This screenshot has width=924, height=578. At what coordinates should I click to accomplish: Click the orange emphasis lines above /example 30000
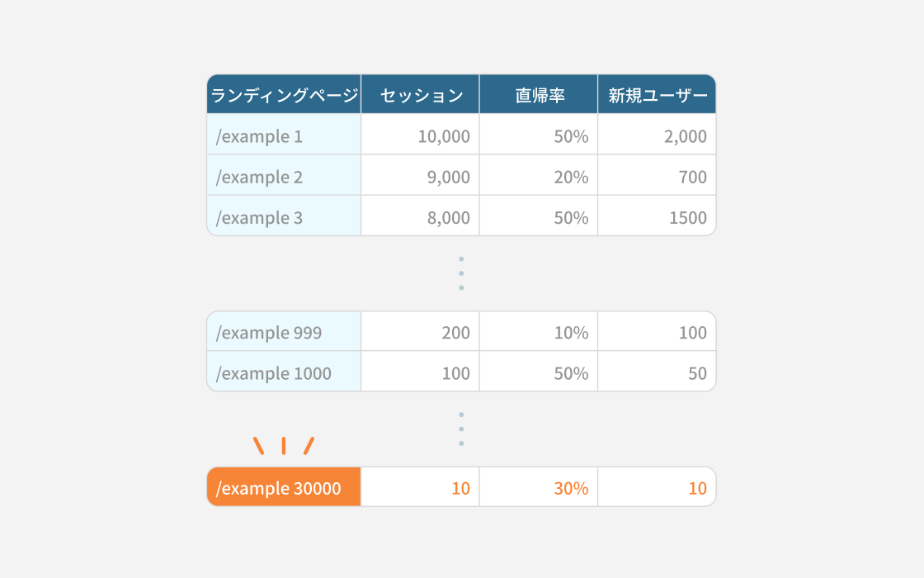(x=284, y=446)
